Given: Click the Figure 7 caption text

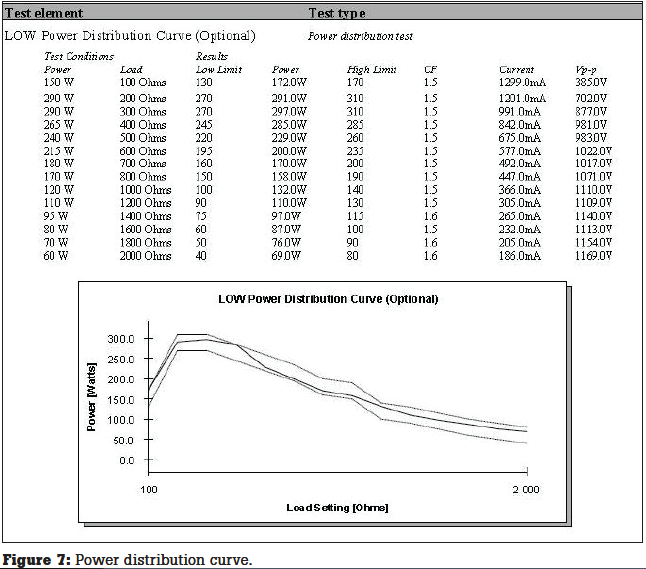Looking at the screenshot, I should (x=126, y=559).
